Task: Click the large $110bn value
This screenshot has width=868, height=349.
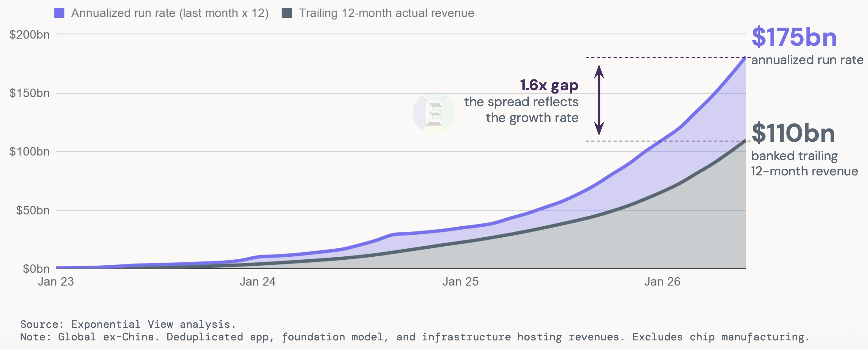Action: coord(793,133)
